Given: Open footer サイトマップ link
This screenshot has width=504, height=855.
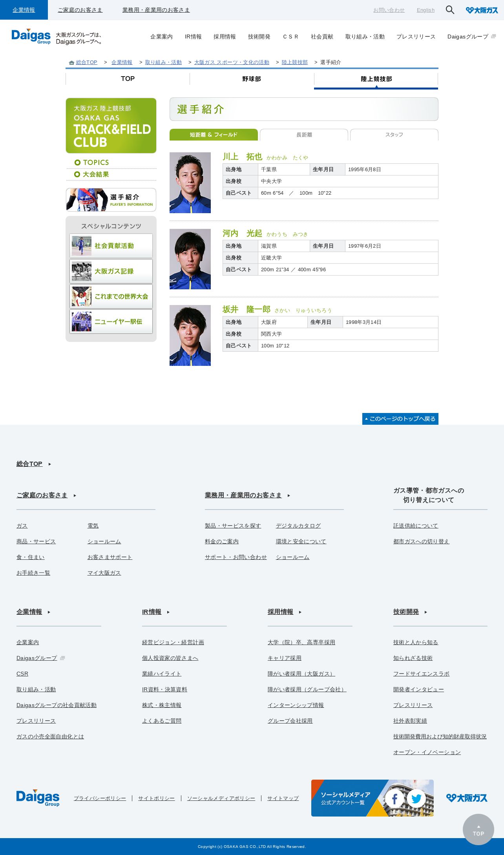Looking at the screenshot, I should [283, 798].
